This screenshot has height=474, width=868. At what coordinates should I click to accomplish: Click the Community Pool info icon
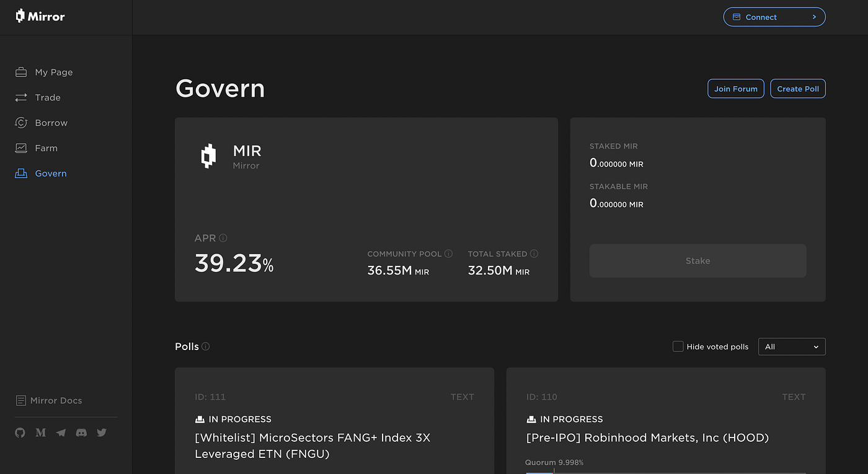click(448, 253)
